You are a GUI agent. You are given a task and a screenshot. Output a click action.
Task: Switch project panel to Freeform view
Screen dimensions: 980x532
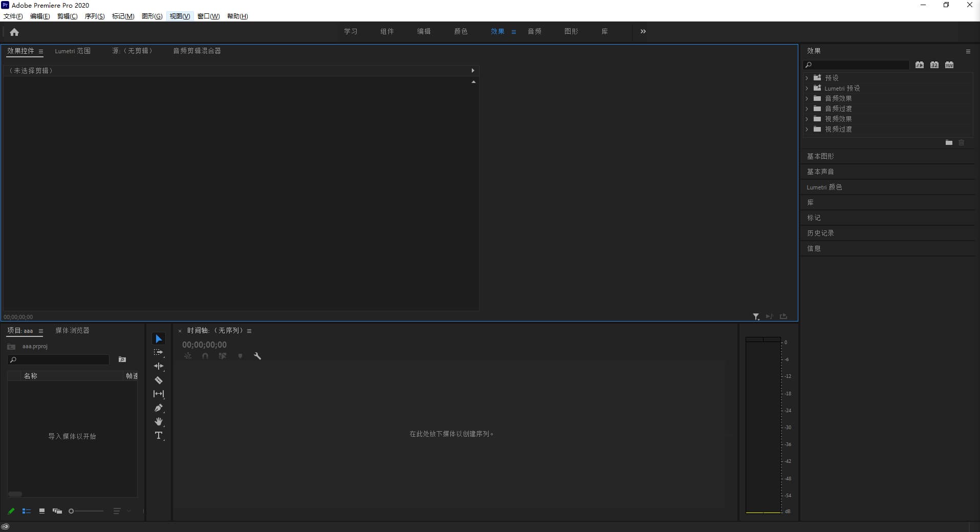coord(57,511)
